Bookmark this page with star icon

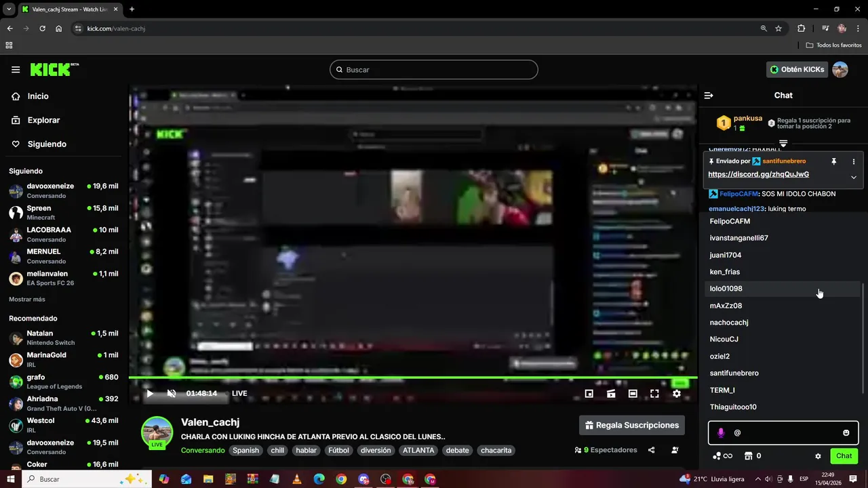tap(778, 28)
